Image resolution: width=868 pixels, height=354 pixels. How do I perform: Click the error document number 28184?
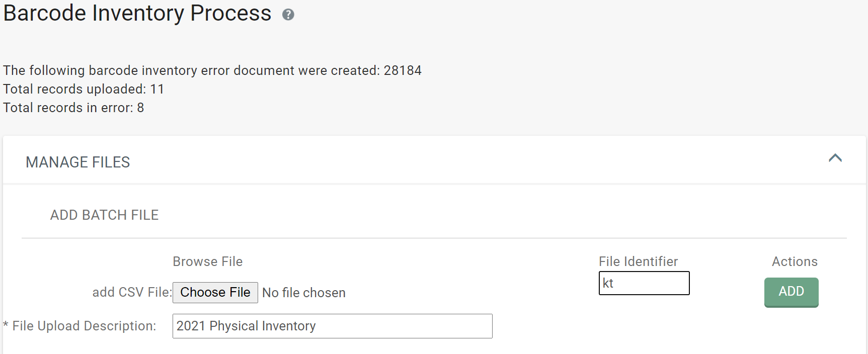click(403, 70)
